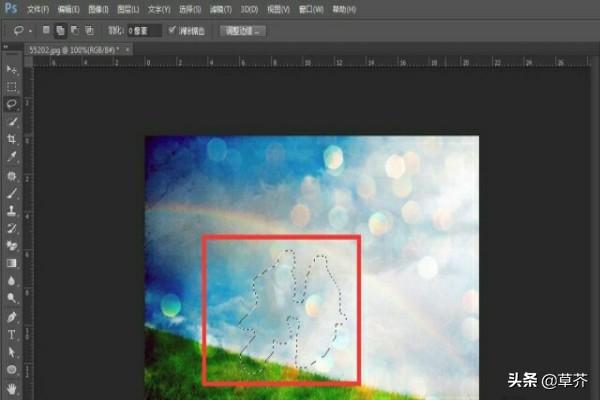This screenshot has width=600, height=400.
Task: Select the Clone Stamp tool
Action: click(12, 211)
